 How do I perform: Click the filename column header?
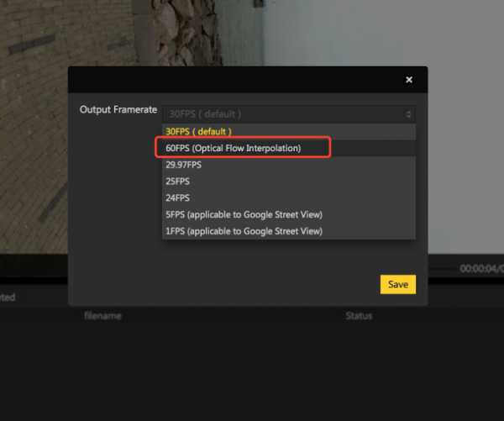(102, 317)
